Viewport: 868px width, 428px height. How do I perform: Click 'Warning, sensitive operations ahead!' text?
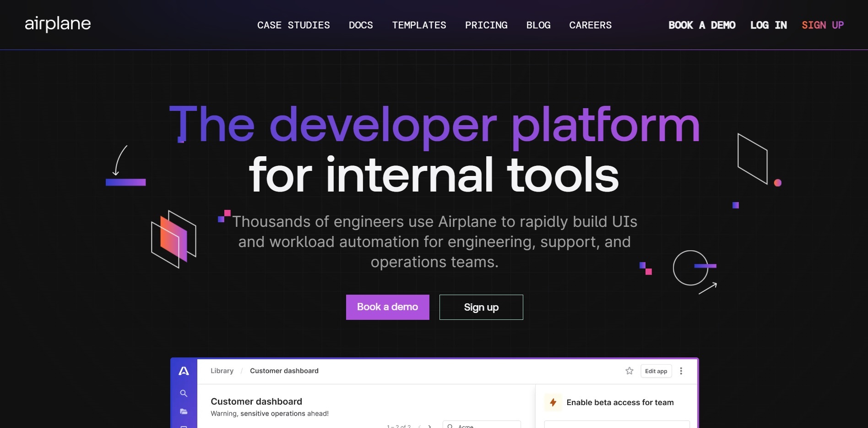[x=270, y=413]
